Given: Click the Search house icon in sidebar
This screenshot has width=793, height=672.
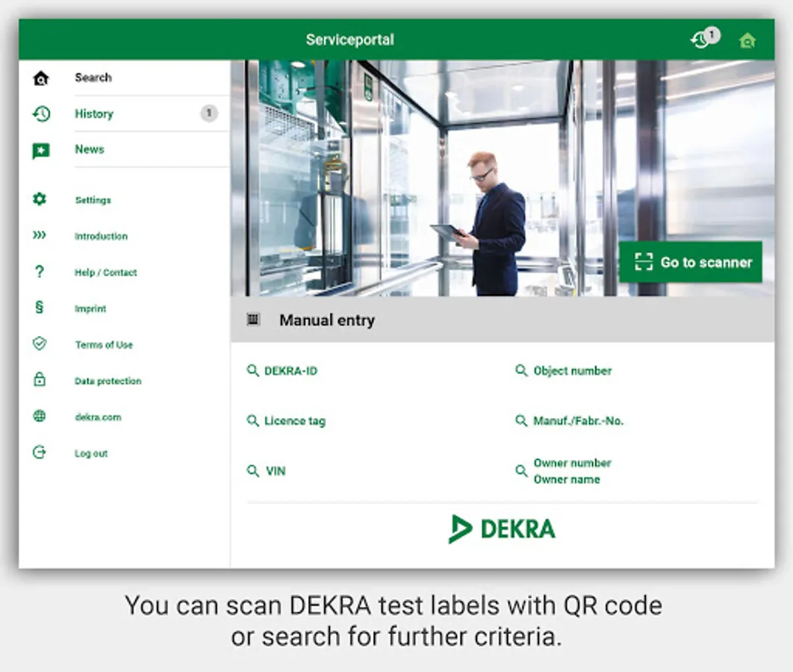Looking at the screenshot, I should (x=41, y=78).
